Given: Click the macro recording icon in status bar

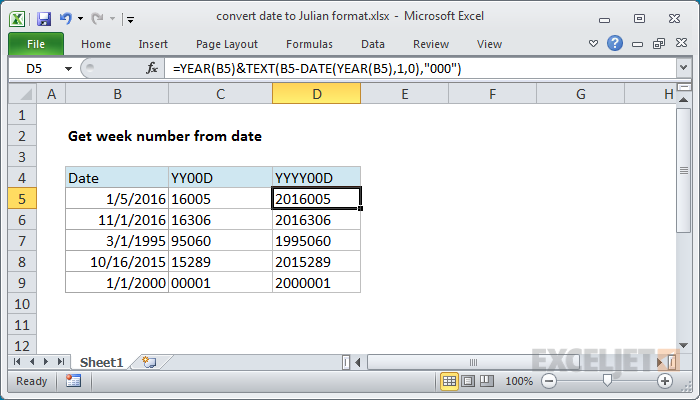Looking at the screenshot, I should click(x=73, y=381).
